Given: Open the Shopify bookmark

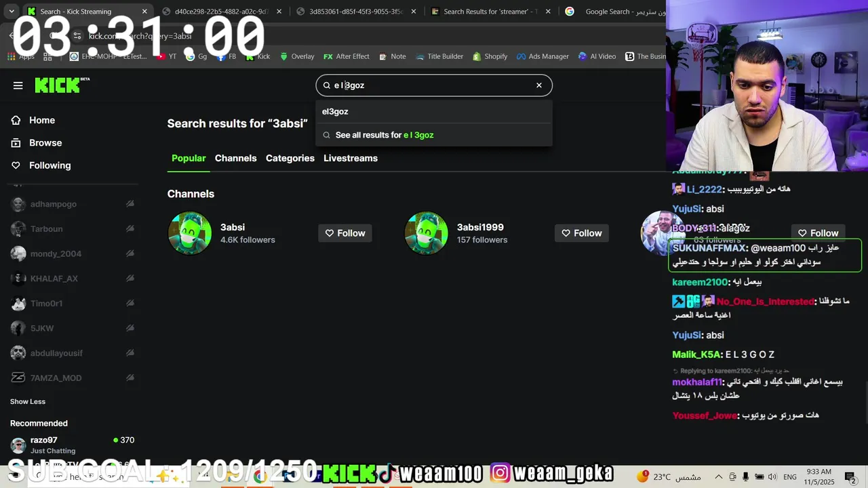Looking at the screenshot, I should coord(490,56).
